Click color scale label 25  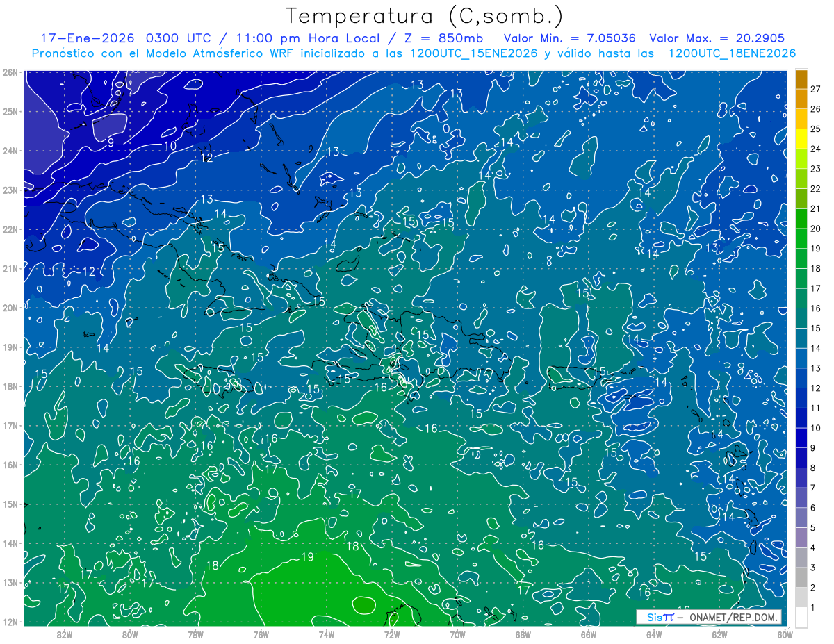click(x=815, y=129)
